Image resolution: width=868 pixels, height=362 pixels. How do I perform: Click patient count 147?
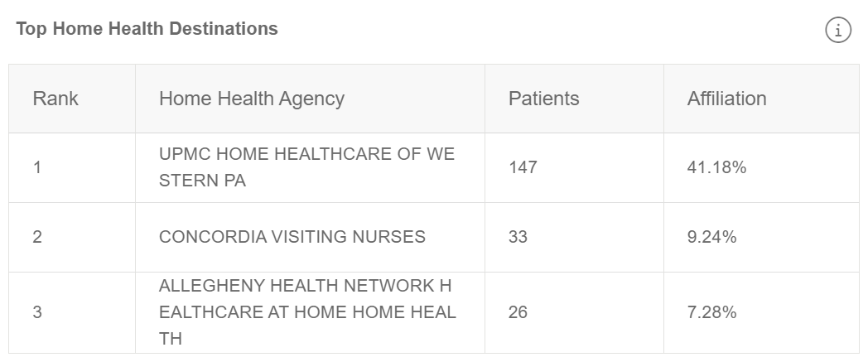523,167
